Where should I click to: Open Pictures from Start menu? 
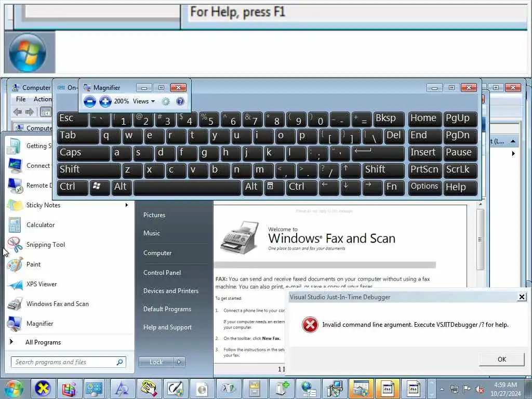coord(154,215)
